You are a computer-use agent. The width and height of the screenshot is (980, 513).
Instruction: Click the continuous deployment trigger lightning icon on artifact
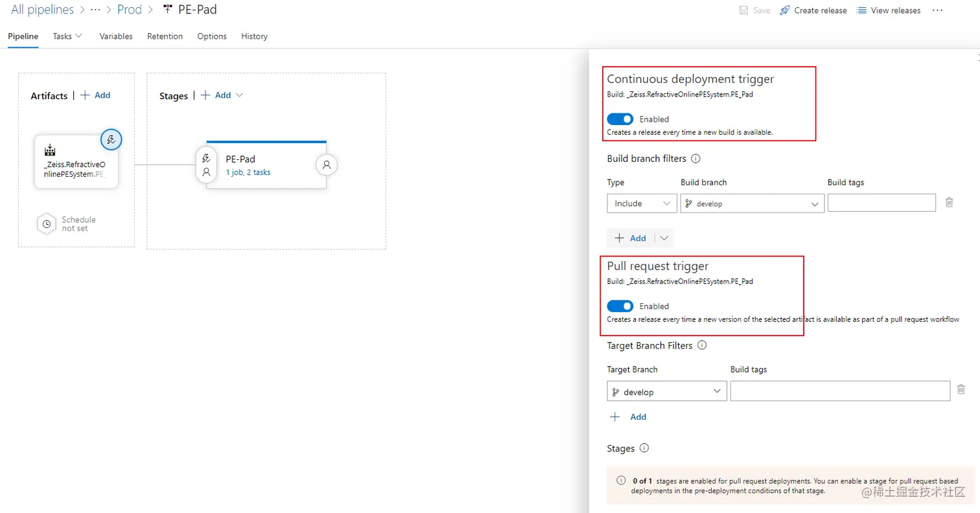click(111, 139)
